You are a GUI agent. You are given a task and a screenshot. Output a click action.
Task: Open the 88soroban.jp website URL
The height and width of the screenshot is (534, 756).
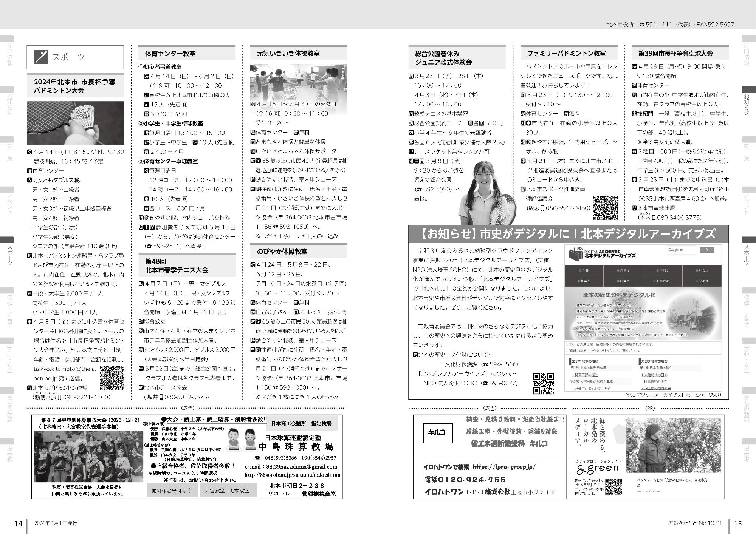pos(293,475)
